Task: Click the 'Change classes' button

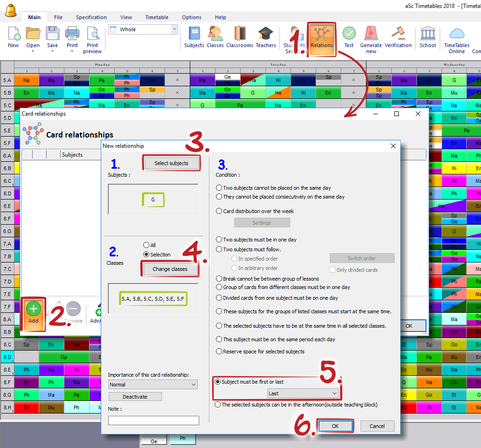Action: tap(170, 269)
